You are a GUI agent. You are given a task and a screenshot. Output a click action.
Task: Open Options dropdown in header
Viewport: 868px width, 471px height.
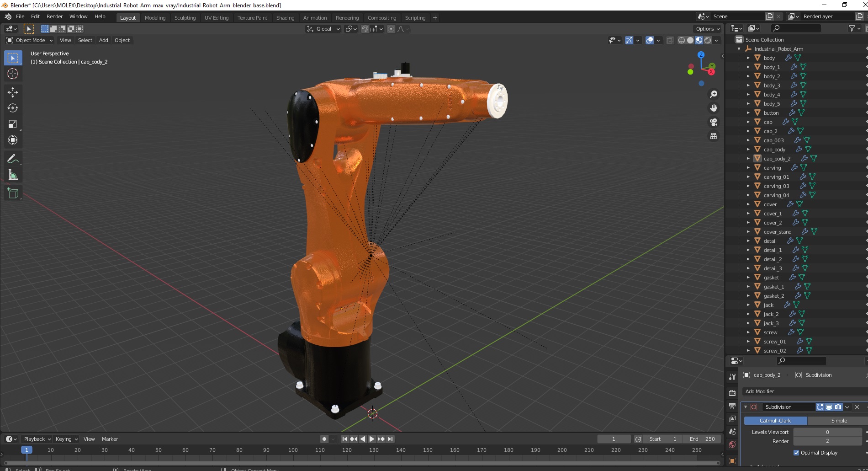pos(707,29)
